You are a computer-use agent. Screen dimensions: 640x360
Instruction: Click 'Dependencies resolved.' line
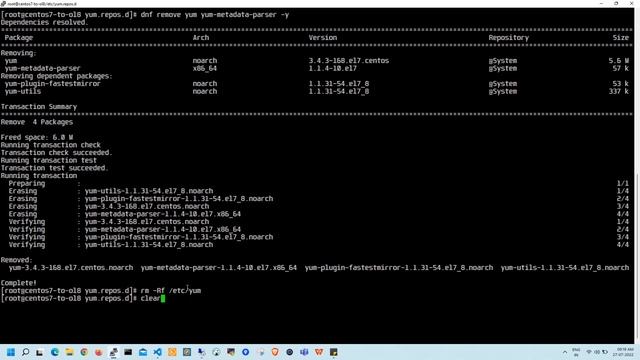pyautogui.click(x=44, y=22)
